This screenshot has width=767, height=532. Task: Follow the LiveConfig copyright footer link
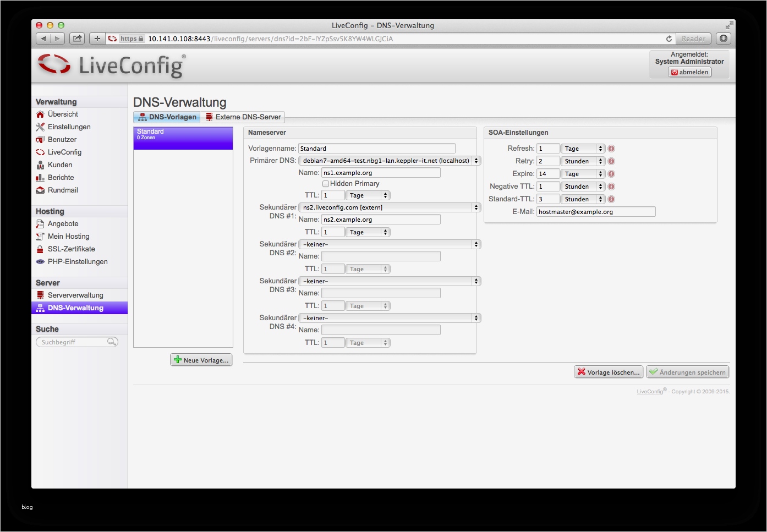(x=650, y=392)
